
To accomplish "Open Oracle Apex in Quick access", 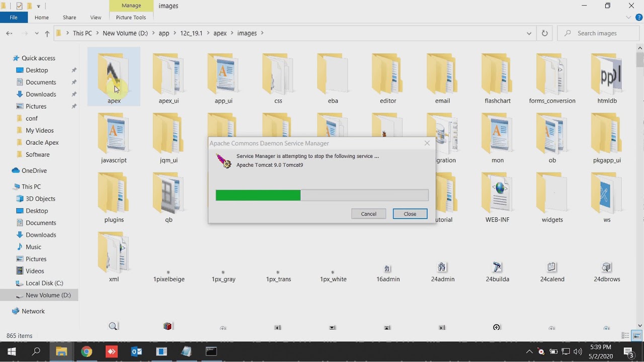I will click(x=42, y=142).
